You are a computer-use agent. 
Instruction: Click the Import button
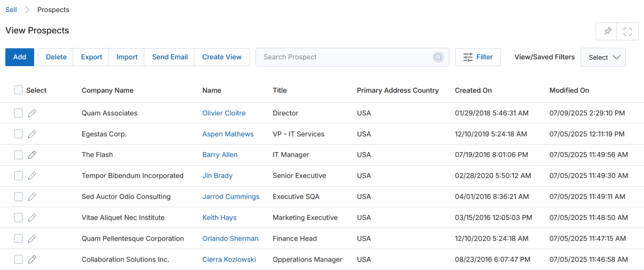click(127, 57)
